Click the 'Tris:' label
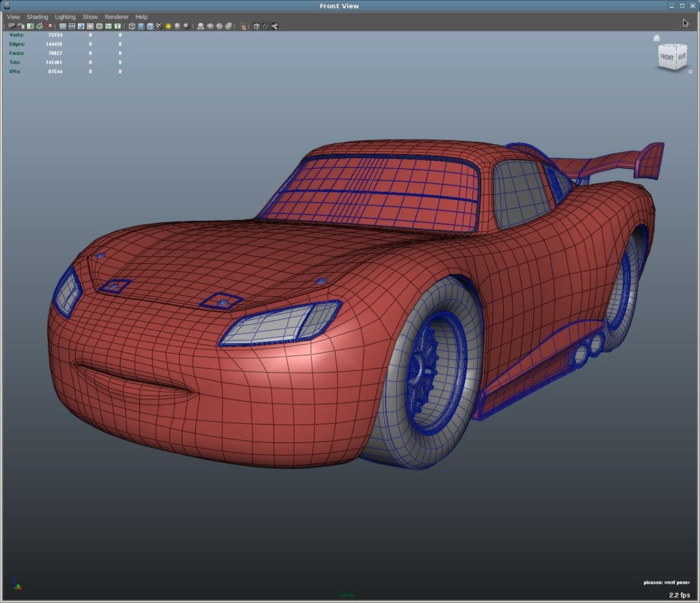The height and width of the screenshot is (603, 700). tap(15, 62)
